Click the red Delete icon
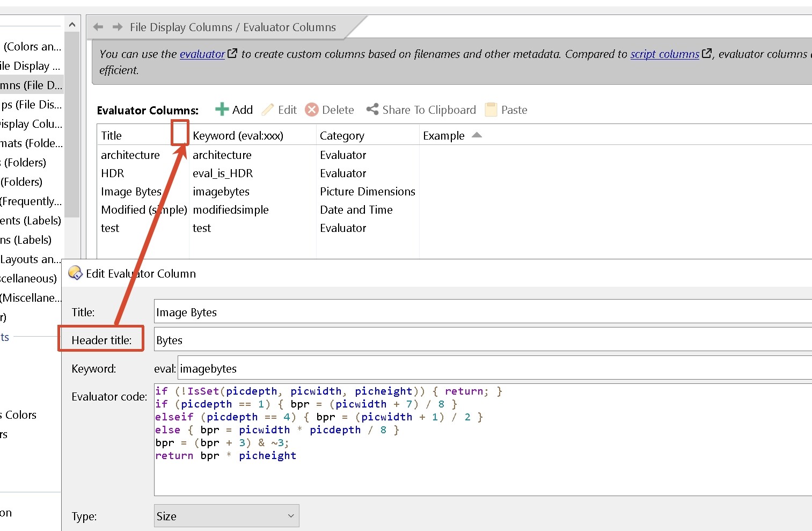The height and width of the screenshot is (531, 812). (x=311, y=110)
